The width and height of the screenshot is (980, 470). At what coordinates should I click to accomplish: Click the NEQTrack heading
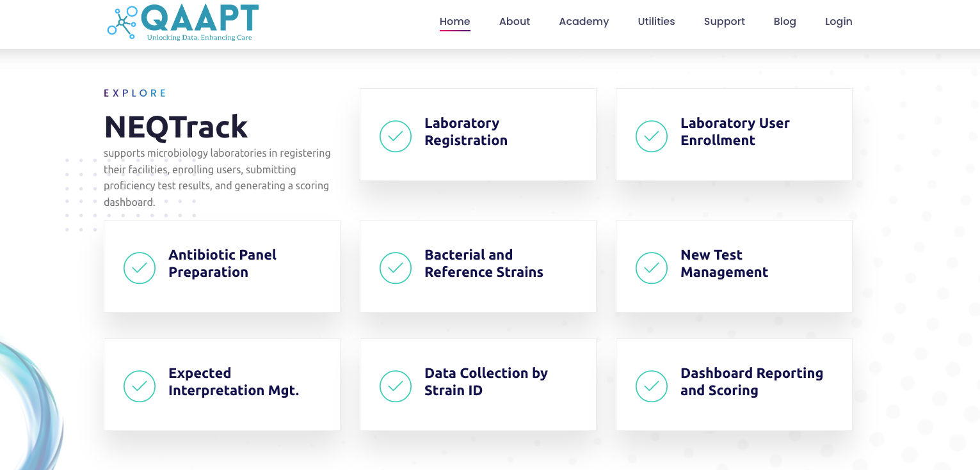pyautogui.click(x=176, y=127)
